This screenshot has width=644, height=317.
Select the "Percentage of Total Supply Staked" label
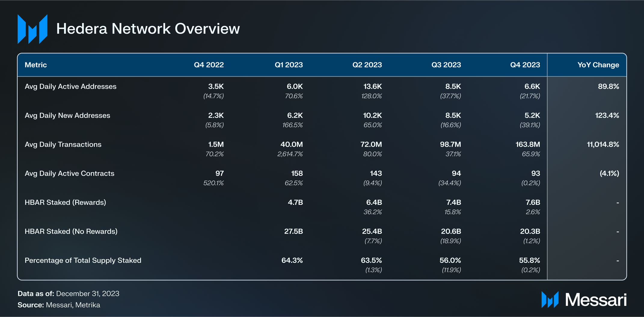click(x=83, y=260)
